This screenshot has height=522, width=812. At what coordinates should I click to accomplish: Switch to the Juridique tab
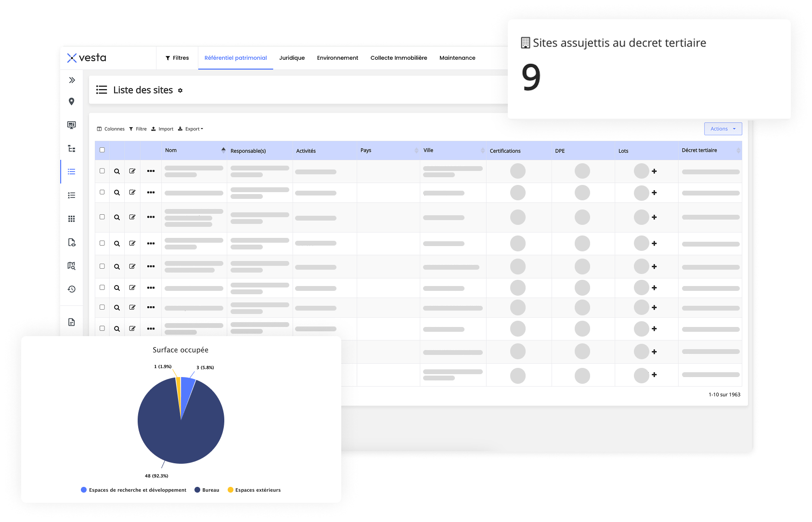pyautogui.click(x=292, y=58)
